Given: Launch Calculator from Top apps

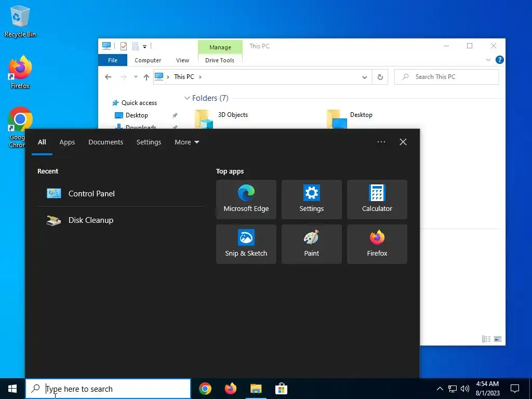Looking at the screenshot, I should pos(377,199).
